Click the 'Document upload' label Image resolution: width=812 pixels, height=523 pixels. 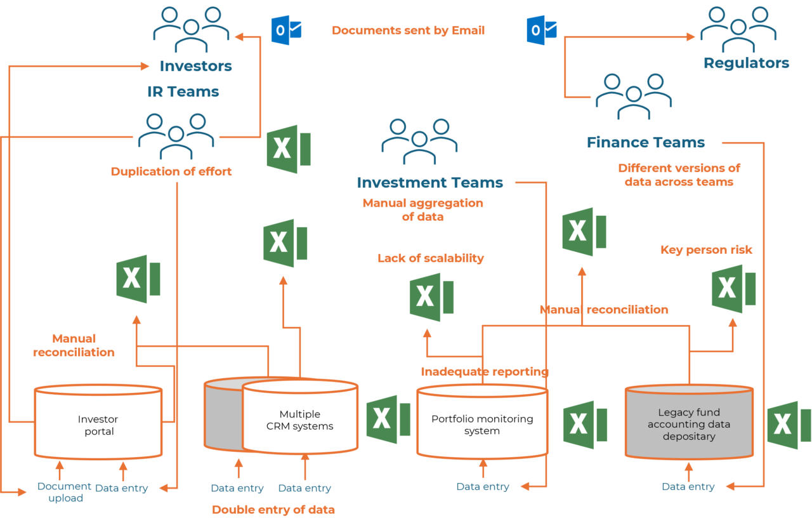tap(65, 493)
